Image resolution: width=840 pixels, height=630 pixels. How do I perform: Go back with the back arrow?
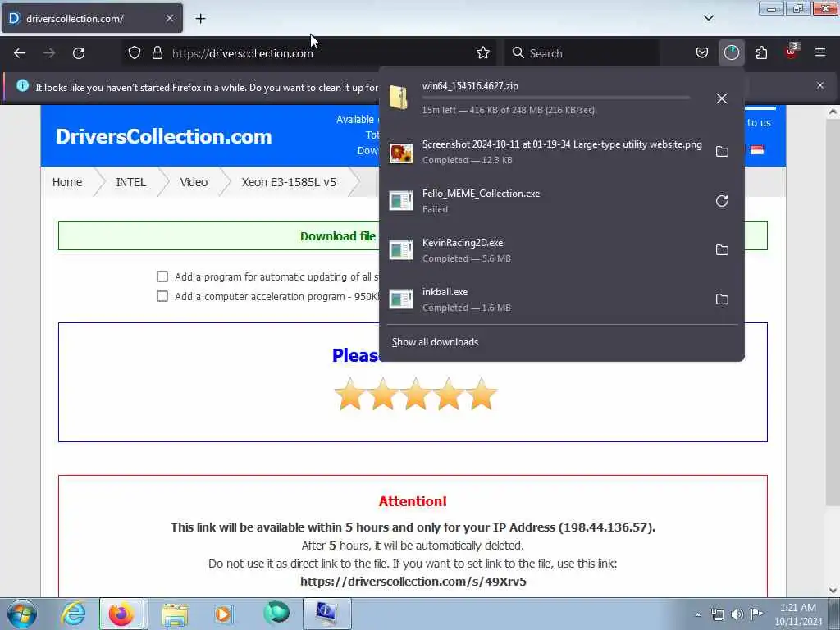coord(20,53)
